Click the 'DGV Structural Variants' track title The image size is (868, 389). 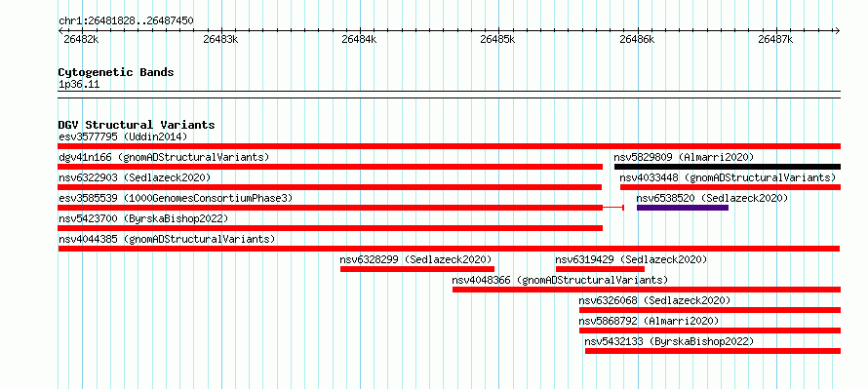[x=137, y=125]
